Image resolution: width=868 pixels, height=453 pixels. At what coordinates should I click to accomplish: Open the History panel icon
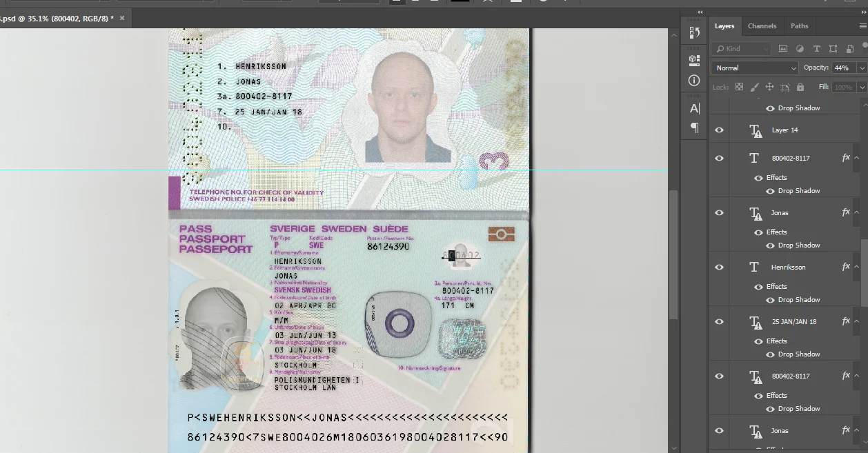click(x=694, y=32)
